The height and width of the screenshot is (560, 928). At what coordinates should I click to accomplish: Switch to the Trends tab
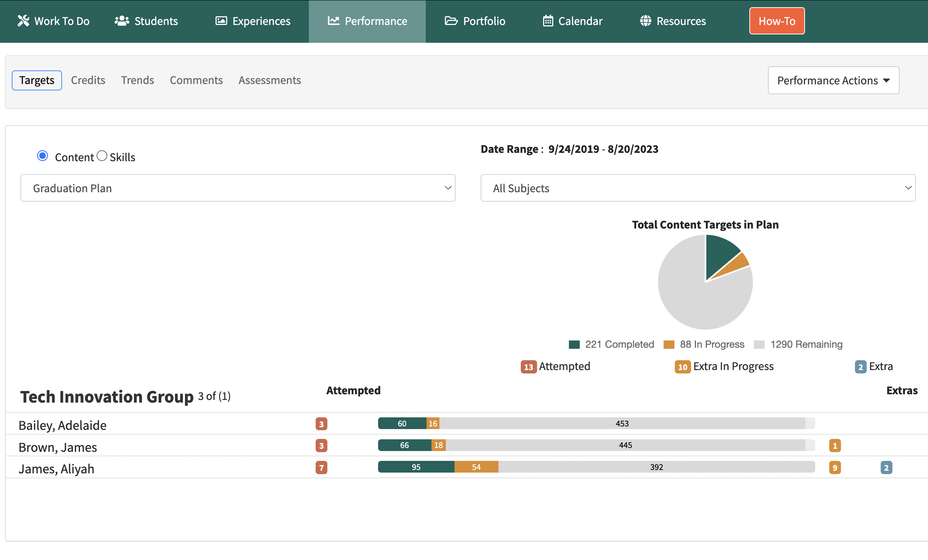(x=137, y=80)
